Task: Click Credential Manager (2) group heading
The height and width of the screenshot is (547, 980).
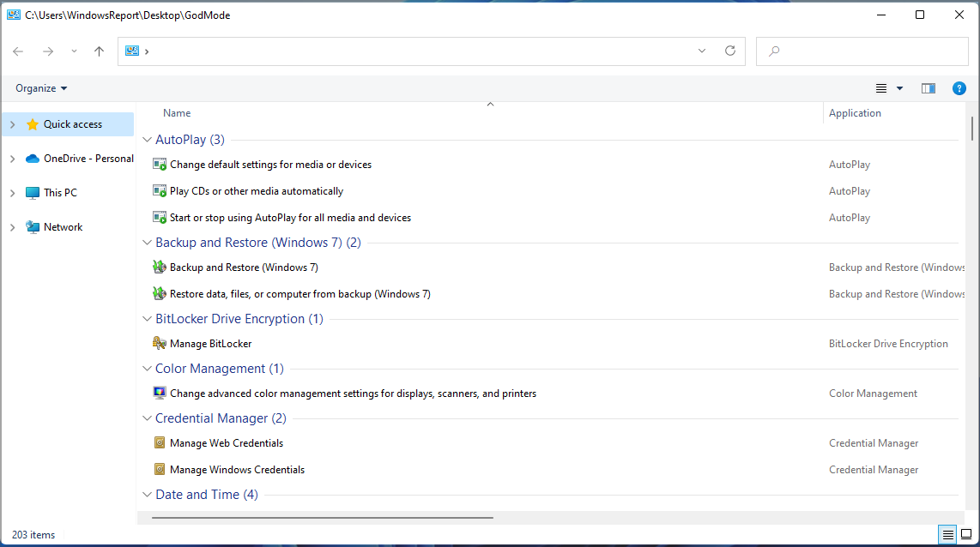Action: point(221,418)
